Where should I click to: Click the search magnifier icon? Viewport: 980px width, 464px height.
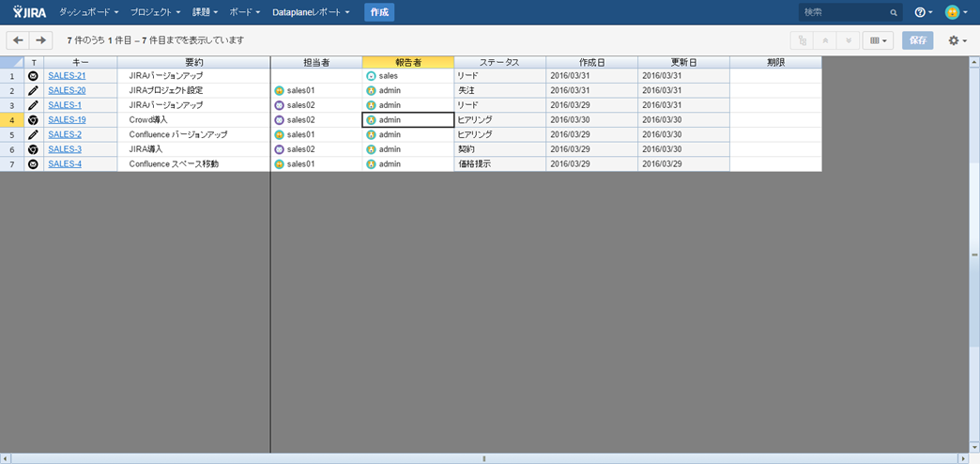pyautogui.click(x=893, y=12)
